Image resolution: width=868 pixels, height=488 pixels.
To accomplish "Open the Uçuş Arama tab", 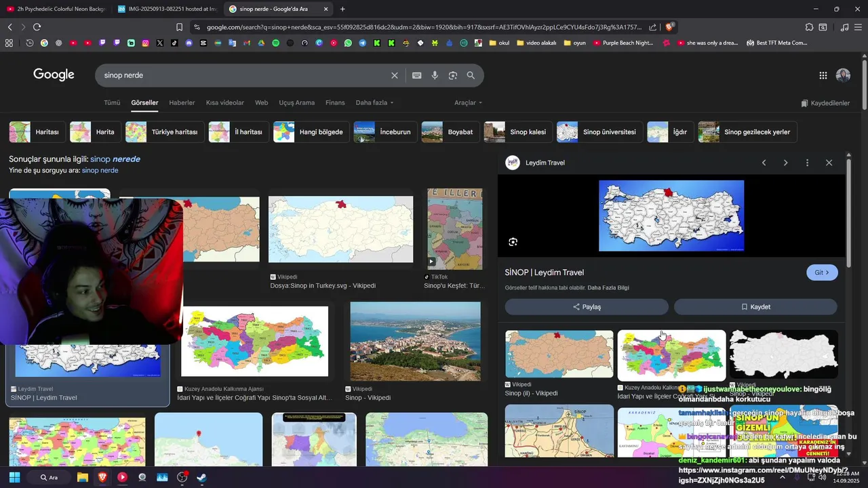I will pos(296,103).
